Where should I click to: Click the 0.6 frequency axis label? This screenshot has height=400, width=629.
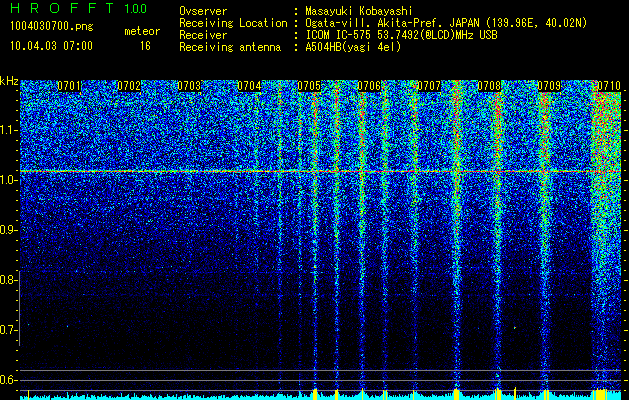[8, 380]
